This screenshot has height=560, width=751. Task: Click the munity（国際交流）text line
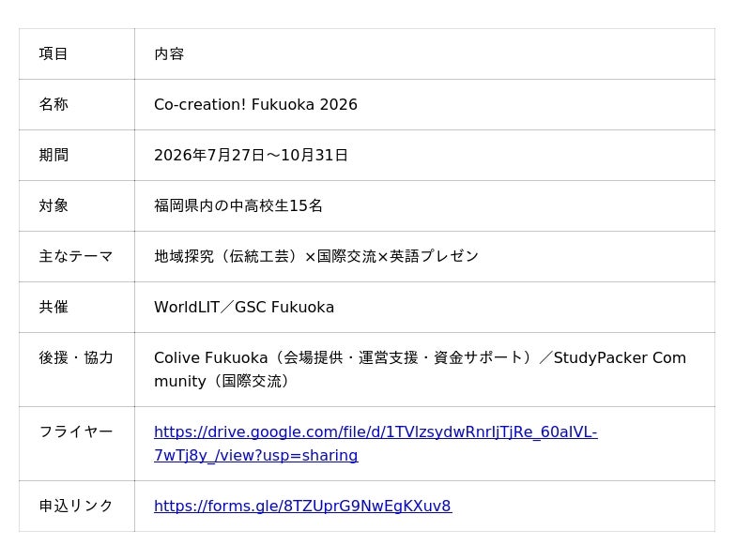(222, 381)
